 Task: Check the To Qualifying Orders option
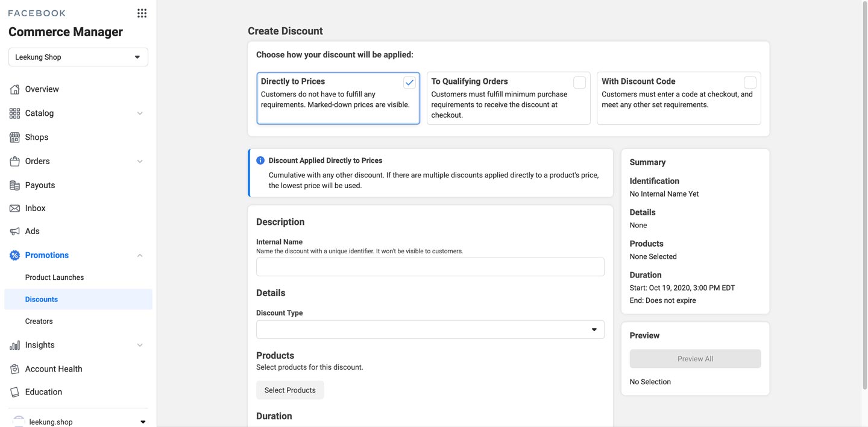579,83
